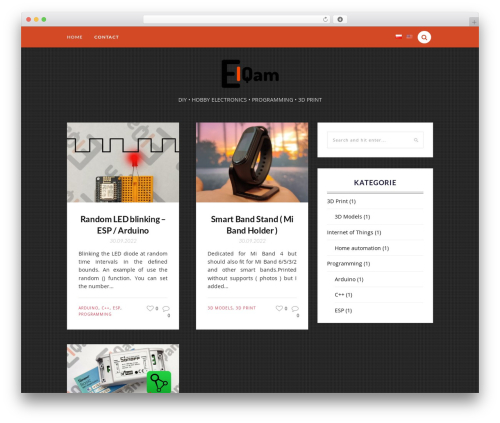This screenshot has height=423, width=500.
Task: Open the Sonoff device post thumbnail
Action: coord(123,368)
